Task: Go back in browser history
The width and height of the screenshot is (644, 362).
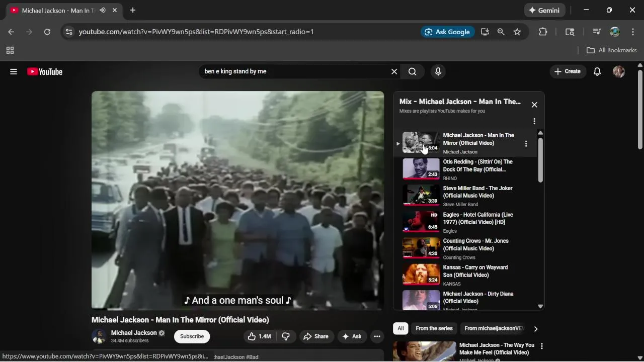Action: (x=11, y=32)
